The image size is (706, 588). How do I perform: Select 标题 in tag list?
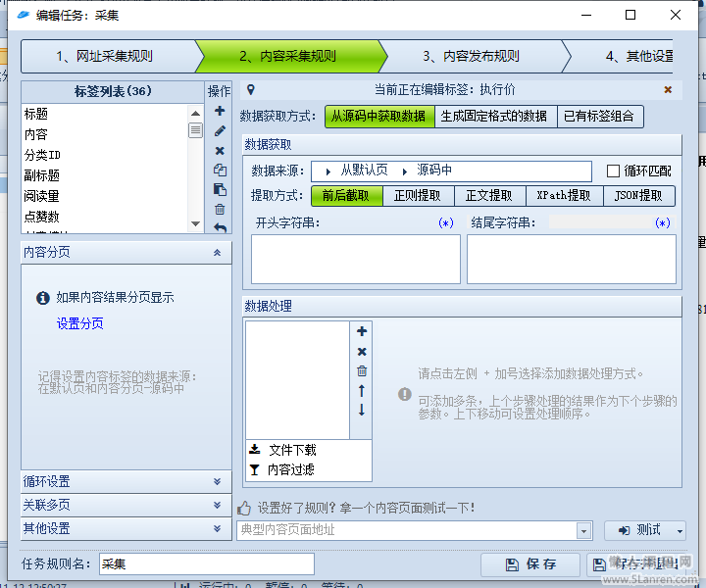(x=105, y=114)
